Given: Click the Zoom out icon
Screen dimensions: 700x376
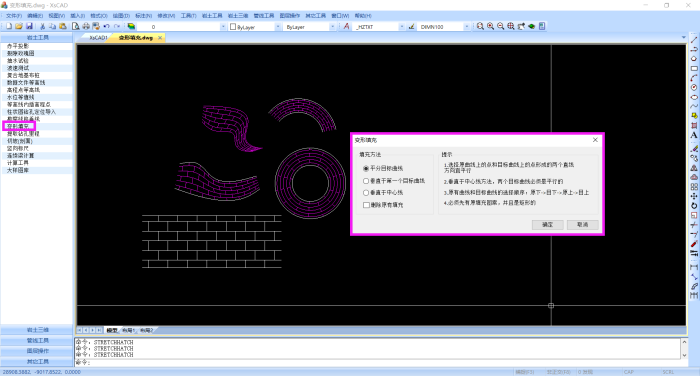Looking at the screenshot, I should [500, 27].
